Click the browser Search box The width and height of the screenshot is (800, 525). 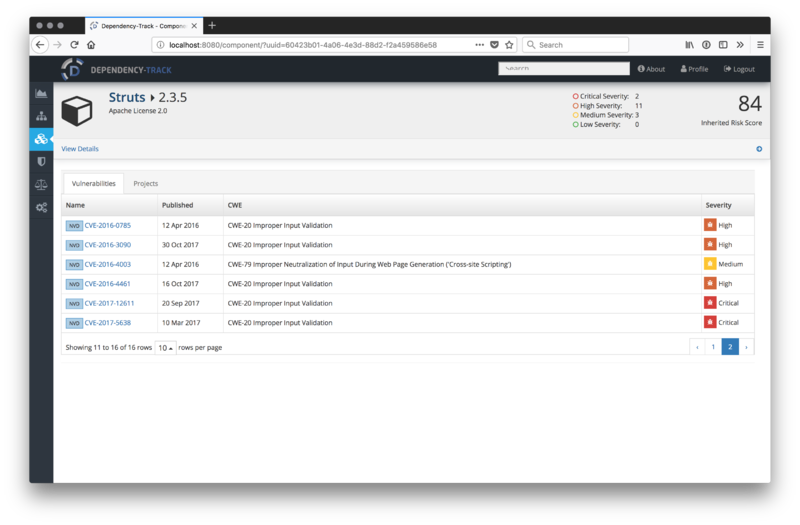tap(576, 45)
